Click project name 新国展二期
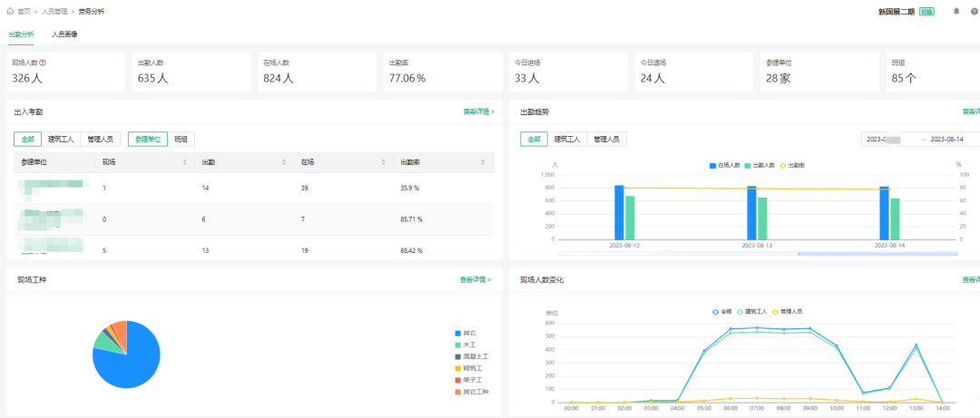980x418 pixels. tap(897, 11)
